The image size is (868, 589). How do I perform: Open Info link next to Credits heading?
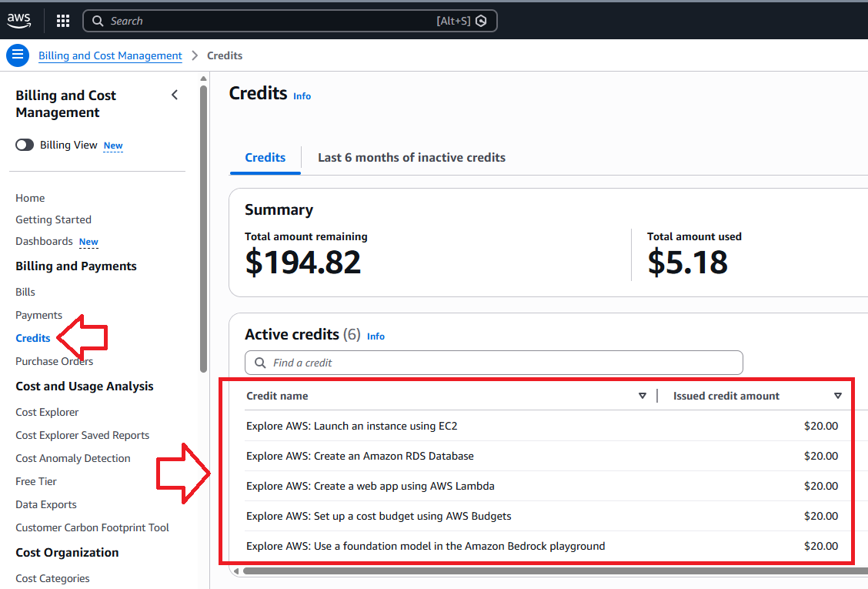click(x=302, y=96)
